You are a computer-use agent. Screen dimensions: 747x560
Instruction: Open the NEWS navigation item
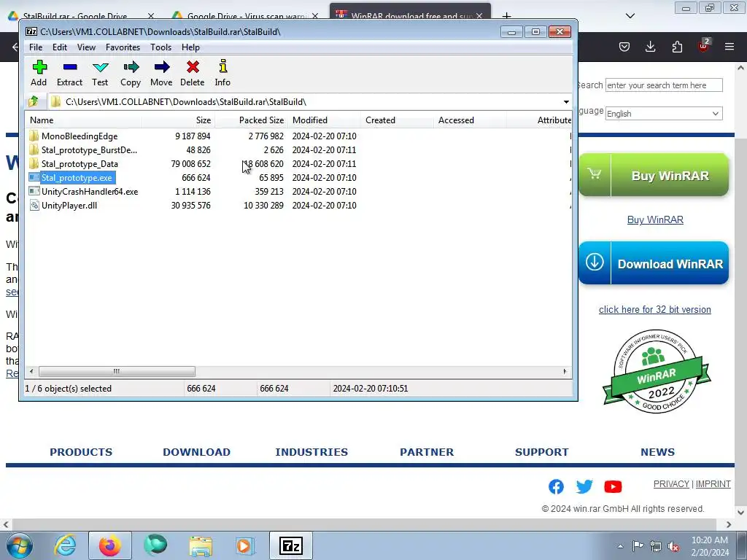click(657, 452)
